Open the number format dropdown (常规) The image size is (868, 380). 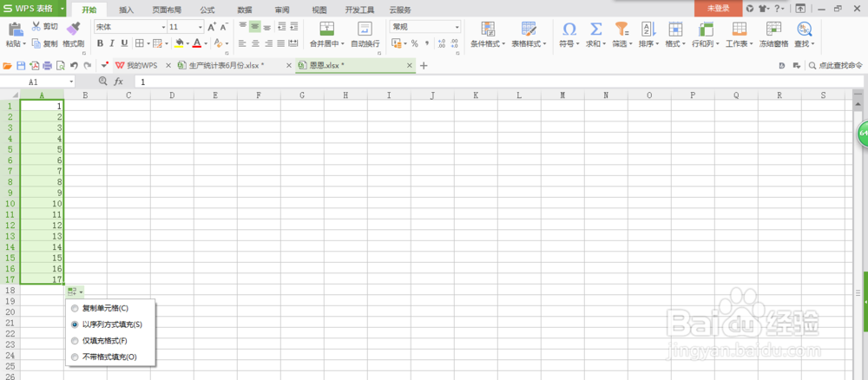tap(457, 27)
